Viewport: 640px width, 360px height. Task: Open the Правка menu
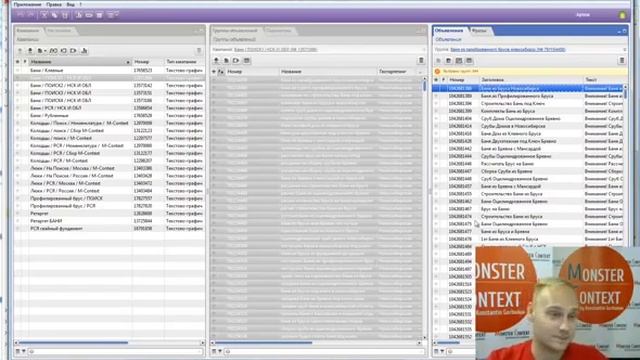coord(53,4)
